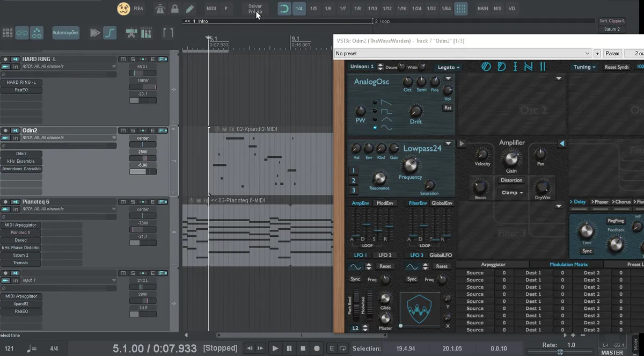Screen dimensions: 644x356
Task: Open Lowpass24 filter type dropdown arrow
Action: click(x=448, y=144)
